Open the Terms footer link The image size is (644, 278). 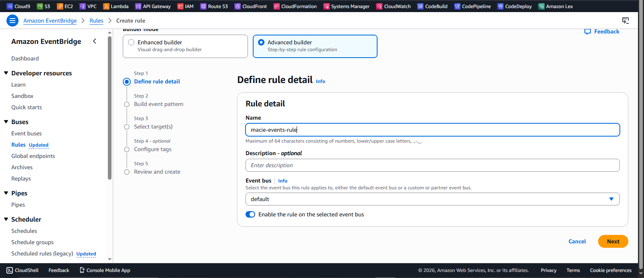click(573, 270)
